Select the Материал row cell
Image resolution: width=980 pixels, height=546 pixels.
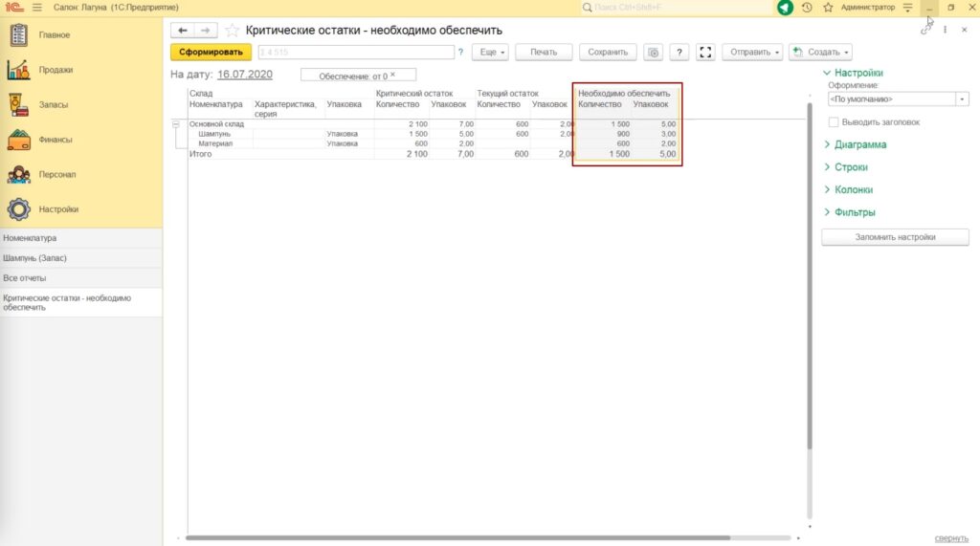coord(215,143)
